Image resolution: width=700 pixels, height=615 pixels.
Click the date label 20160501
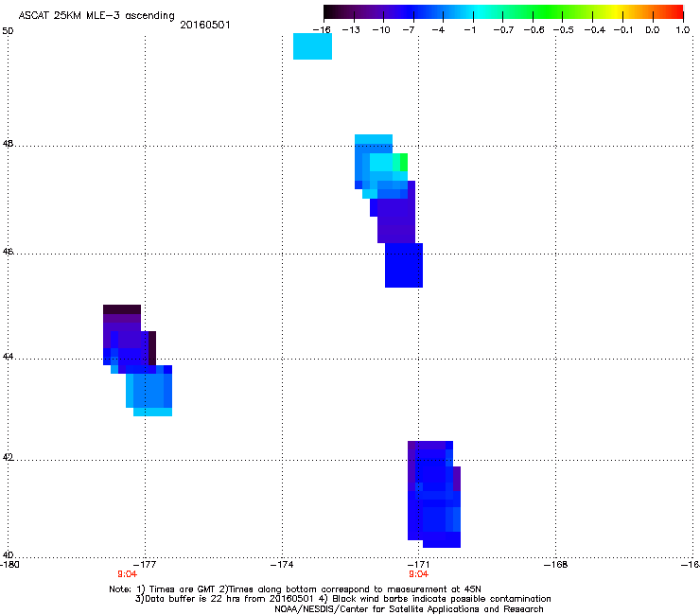(x=205, y=25)
